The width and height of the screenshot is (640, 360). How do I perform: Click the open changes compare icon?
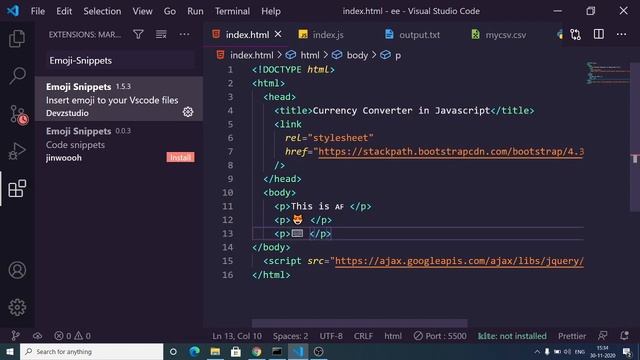576,34
